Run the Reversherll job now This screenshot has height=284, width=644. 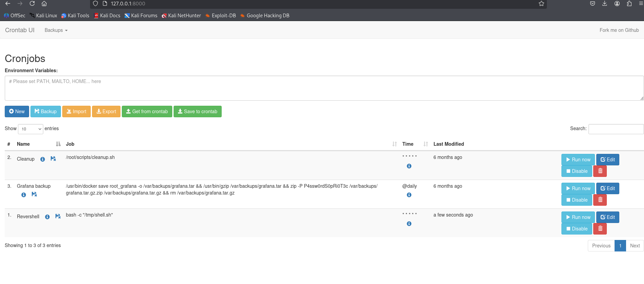point(578,217)
